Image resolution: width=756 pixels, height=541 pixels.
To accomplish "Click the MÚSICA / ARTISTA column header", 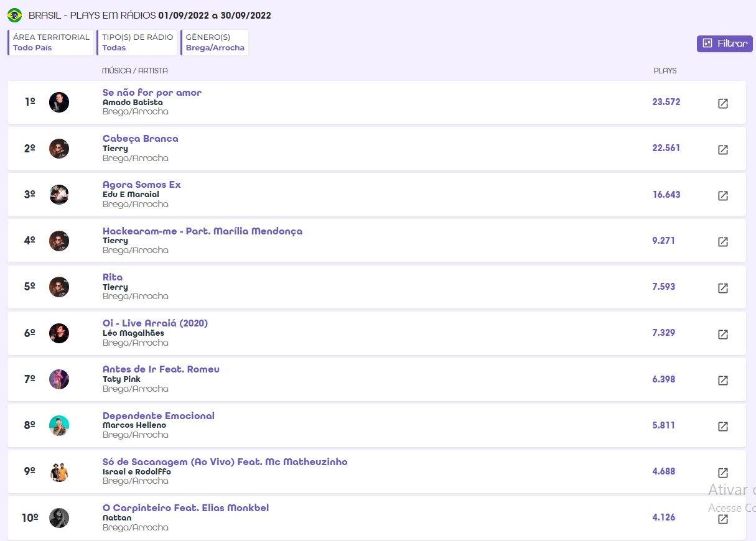I will tap(134, 71).
